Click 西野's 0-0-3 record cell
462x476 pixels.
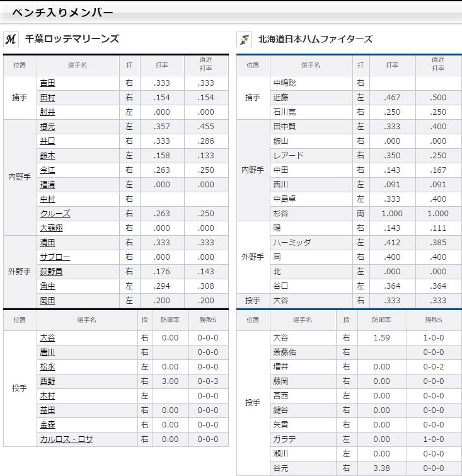208,381
